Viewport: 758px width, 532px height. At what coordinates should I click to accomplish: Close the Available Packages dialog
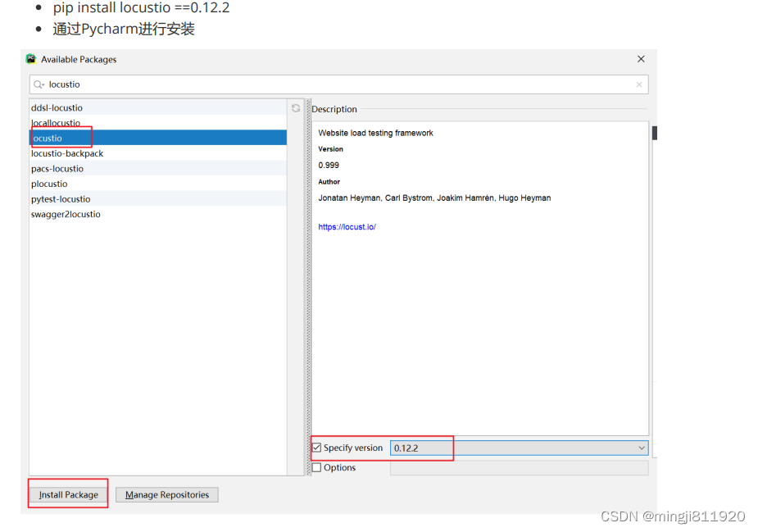(x=641, y=59)
